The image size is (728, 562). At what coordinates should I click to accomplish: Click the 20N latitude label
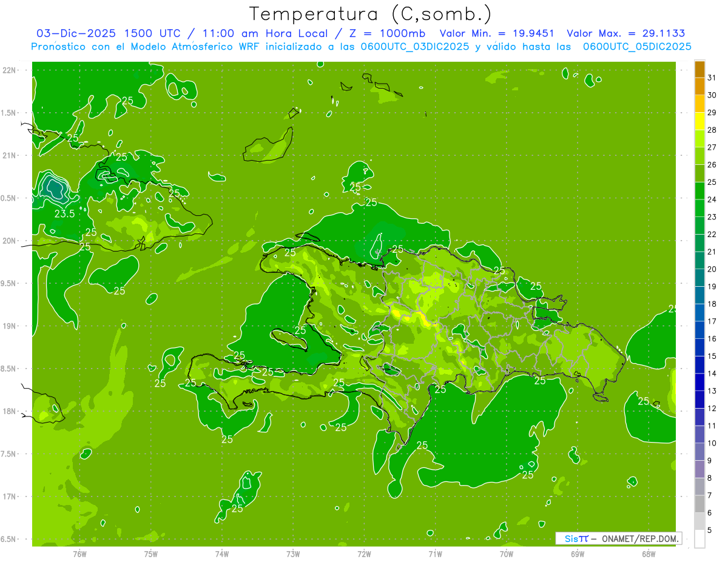click(10, 241)
